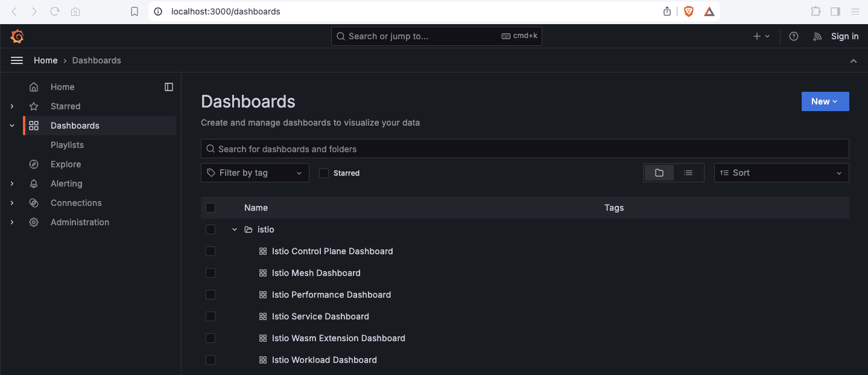
Task: Expand the Alerting section chevron
Action: 12,184
